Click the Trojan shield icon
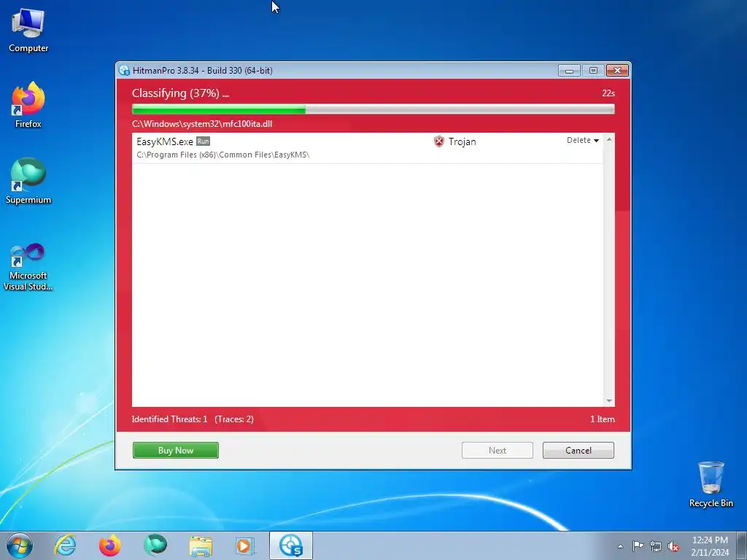747x560 pixels. pyautogui.click(x=438, y=141)
